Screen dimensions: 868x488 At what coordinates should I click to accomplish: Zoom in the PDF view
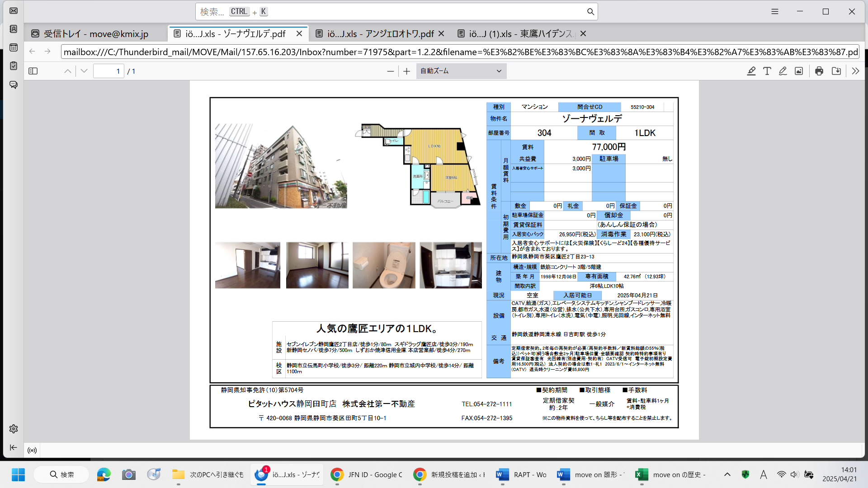[407, 71]
